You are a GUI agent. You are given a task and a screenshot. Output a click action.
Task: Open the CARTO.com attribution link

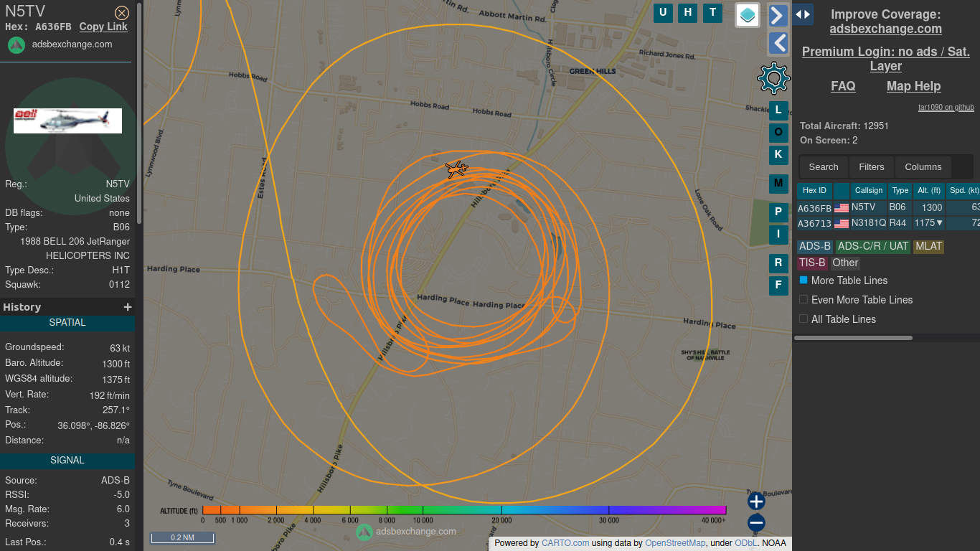click(x=565, y=543)
